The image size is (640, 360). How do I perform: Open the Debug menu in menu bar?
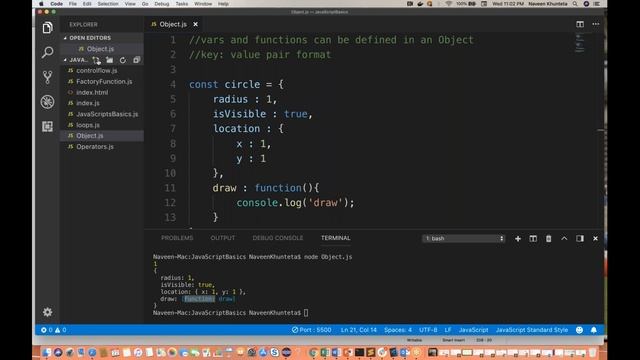(162, 4)
